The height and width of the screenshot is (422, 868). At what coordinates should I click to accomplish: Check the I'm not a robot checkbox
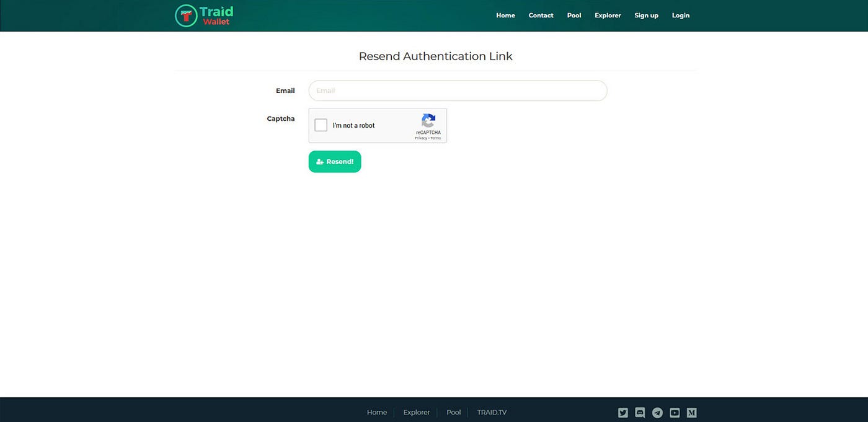321,125
